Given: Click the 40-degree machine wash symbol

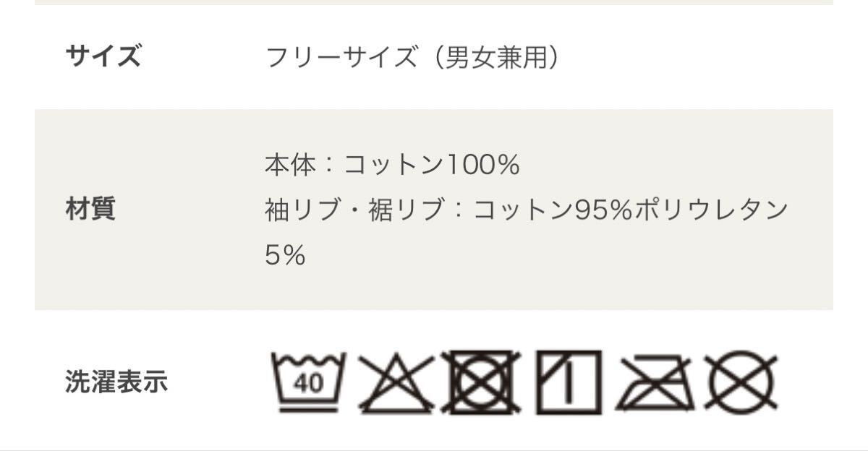Looking at the screenshot, I should [x=308, y=382].
